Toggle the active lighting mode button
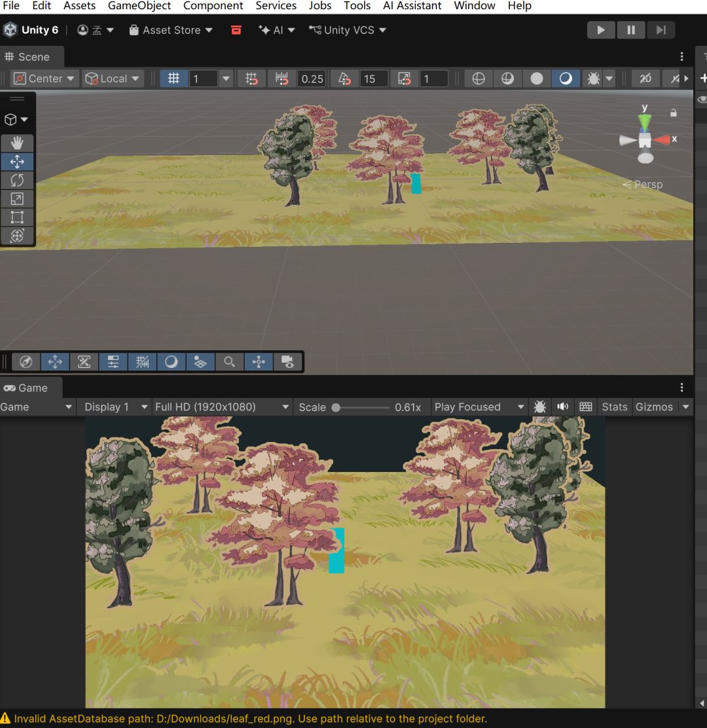Screen dimensions: 707x728 pos(566,79)
